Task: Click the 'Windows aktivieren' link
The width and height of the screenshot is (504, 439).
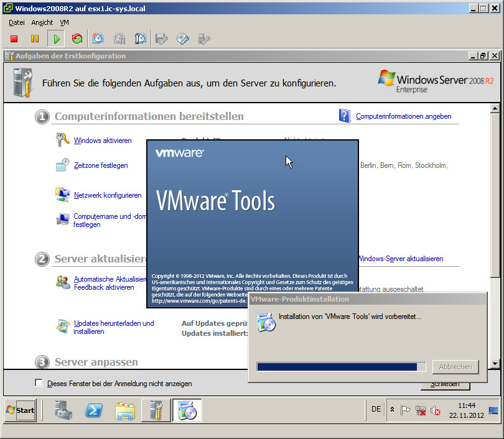Action: click(103, 141)
